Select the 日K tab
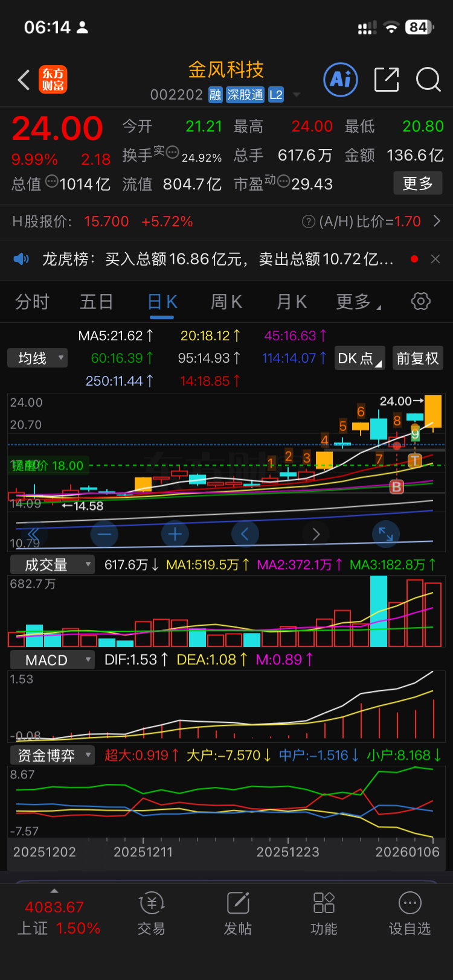The width and height of the screenshot is (453, 980). 162,301
